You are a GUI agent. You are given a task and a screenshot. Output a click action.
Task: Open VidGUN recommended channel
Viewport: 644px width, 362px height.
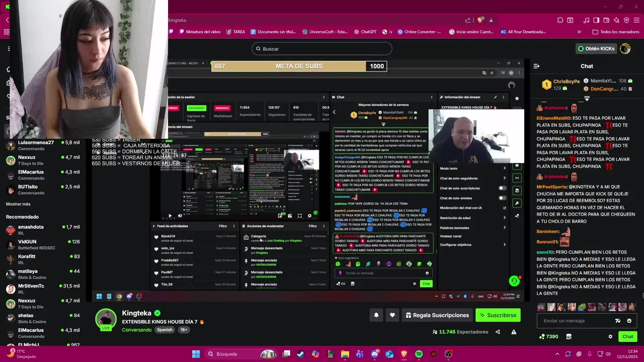click(43, 245)
